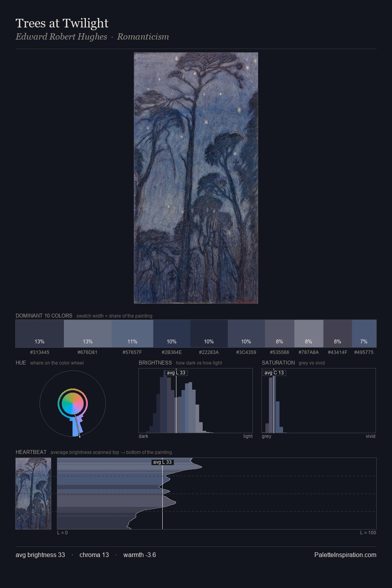Screen dimensions: 392x588
Task: Click the 11% share label
Action: [x=132, y=342]
